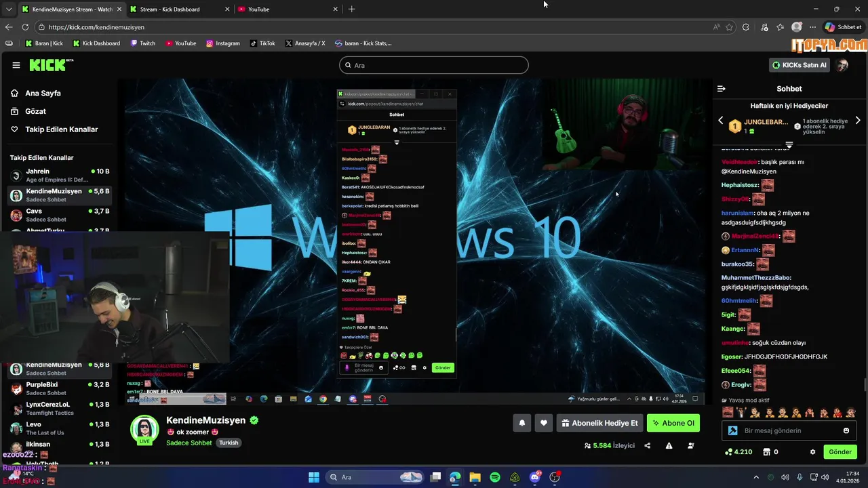Add page to favorites star icon

(x=730, y=27)
